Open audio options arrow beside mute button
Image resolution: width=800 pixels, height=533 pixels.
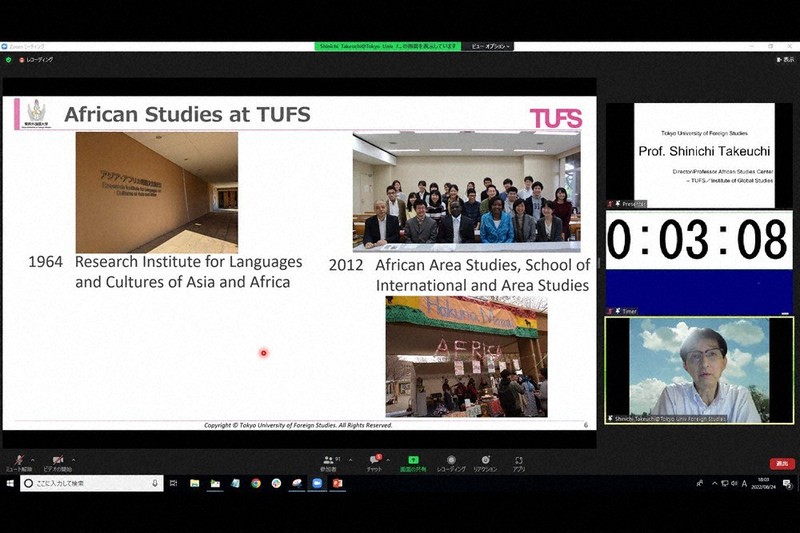click(x=33, y=460)
